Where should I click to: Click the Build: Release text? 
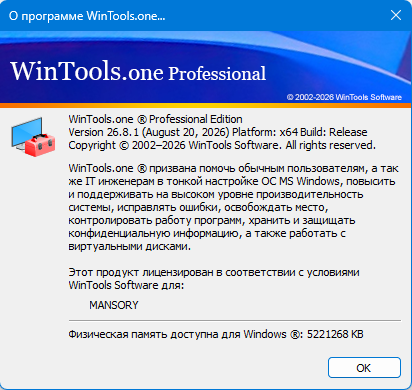coord(334,132)
